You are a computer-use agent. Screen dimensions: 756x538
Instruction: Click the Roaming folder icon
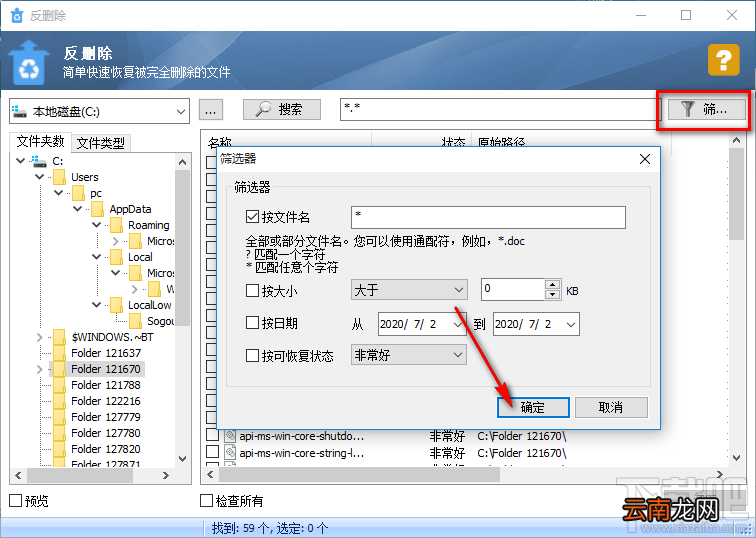(x=117, y=225)
